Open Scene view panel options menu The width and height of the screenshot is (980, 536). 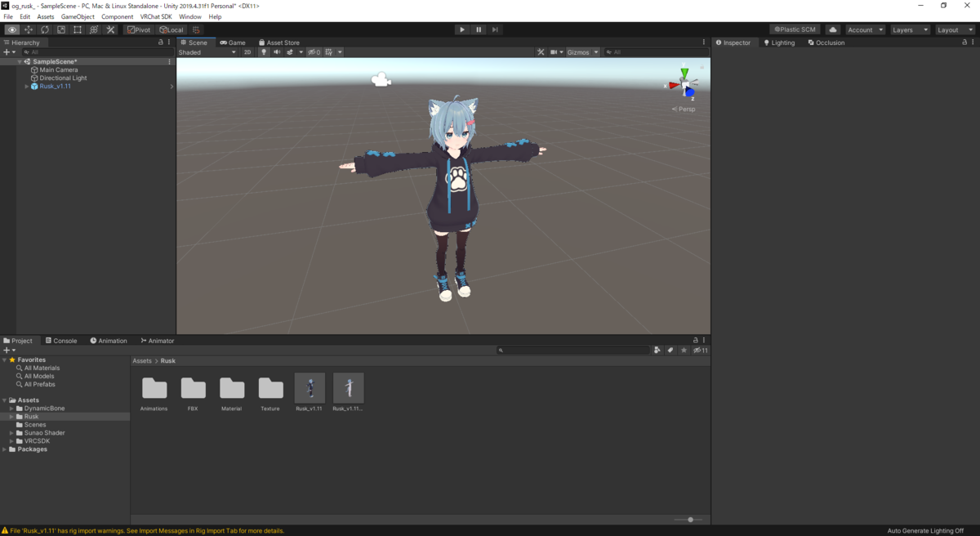(704, 42)
